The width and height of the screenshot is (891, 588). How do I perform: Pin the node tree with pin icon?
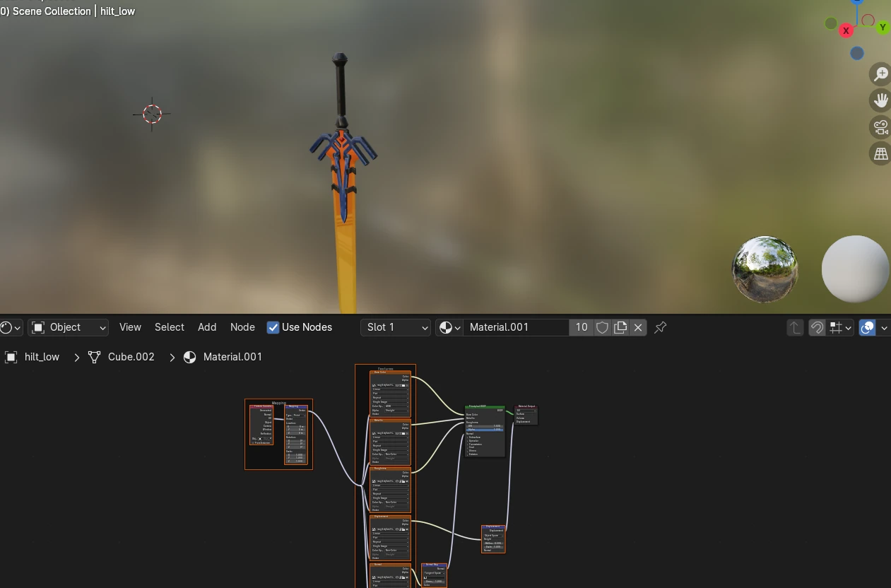660,327
